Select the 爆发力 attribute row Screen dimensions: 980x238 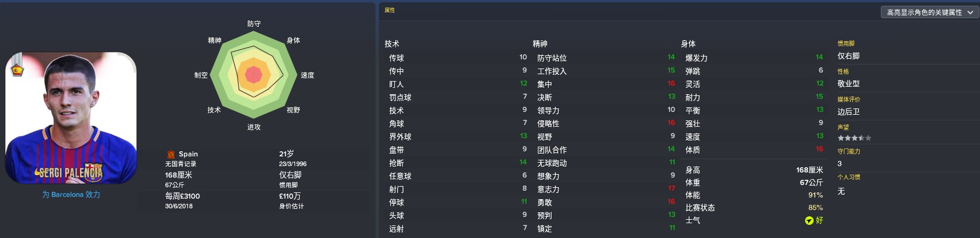tap(754, 58)
